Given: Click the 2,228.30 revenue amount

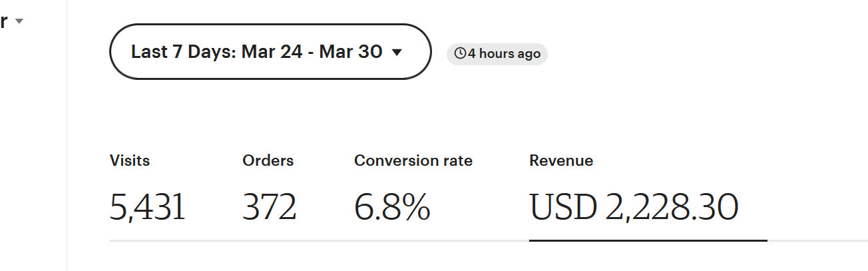Looking at the screenshot, I should tap(672, 208).
